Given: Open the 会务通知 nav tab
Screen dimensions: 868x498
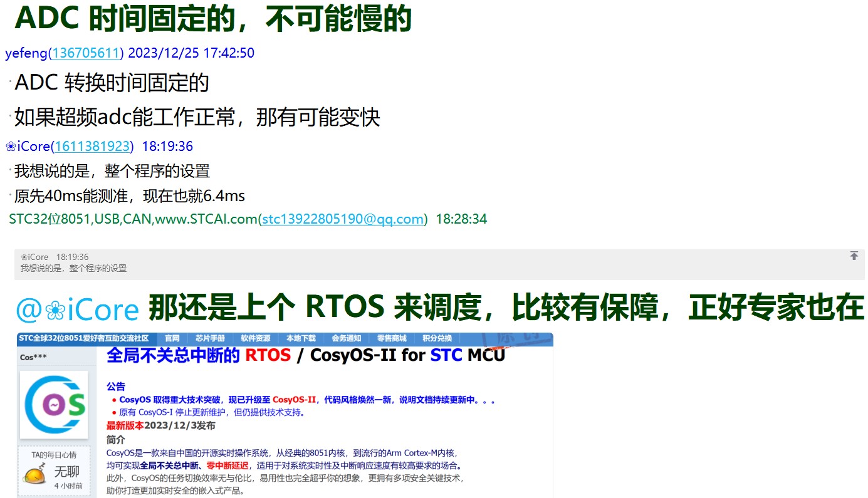Looking at the screenshot, I should pos(346,338).
